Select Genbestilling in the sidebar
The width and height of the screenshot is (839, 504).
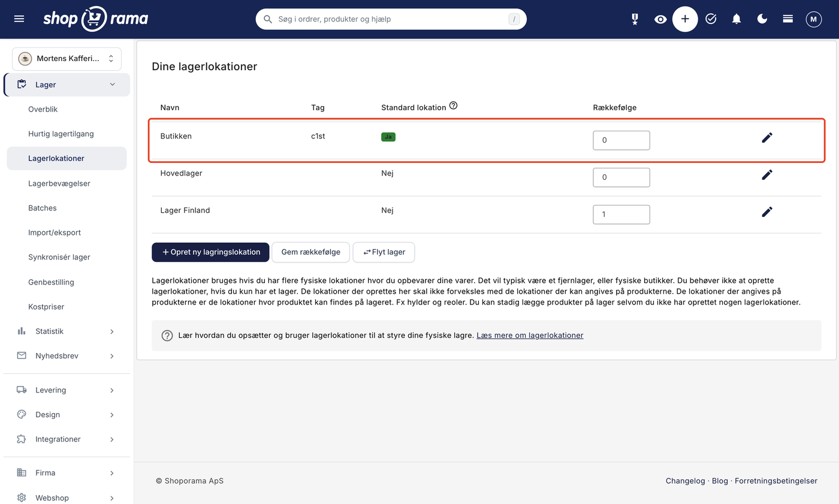(51, 282)
